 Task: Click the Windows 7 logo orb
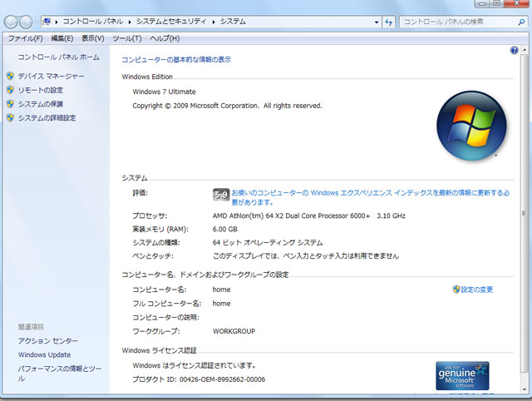point(471,126)
